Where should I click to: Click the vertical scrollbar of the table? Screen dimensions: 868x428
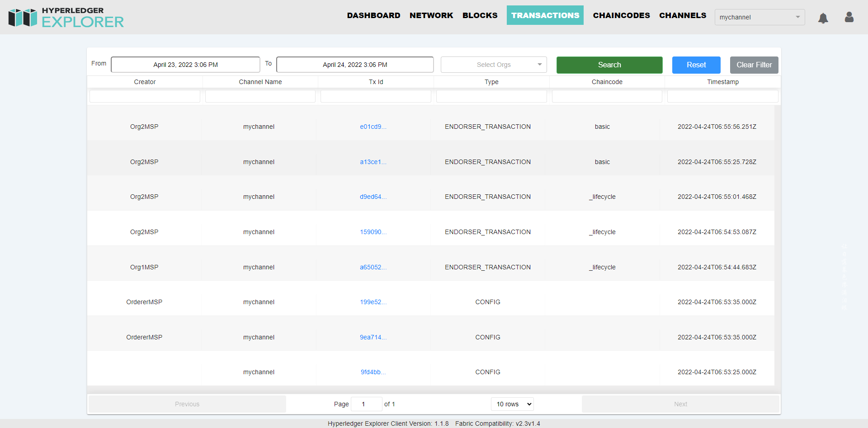pyautogui.click(x=778, y=245)
